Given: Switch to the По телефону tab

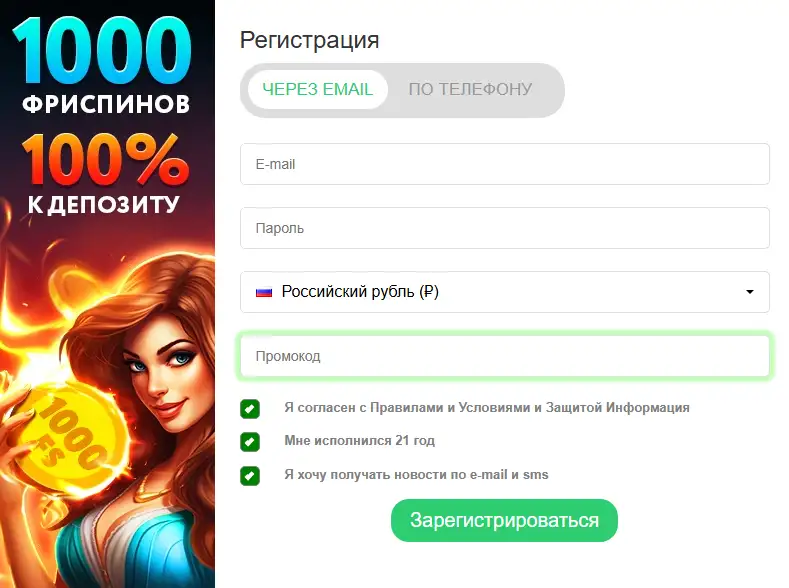Looking at the screenshot, I should tap(470, 90).
